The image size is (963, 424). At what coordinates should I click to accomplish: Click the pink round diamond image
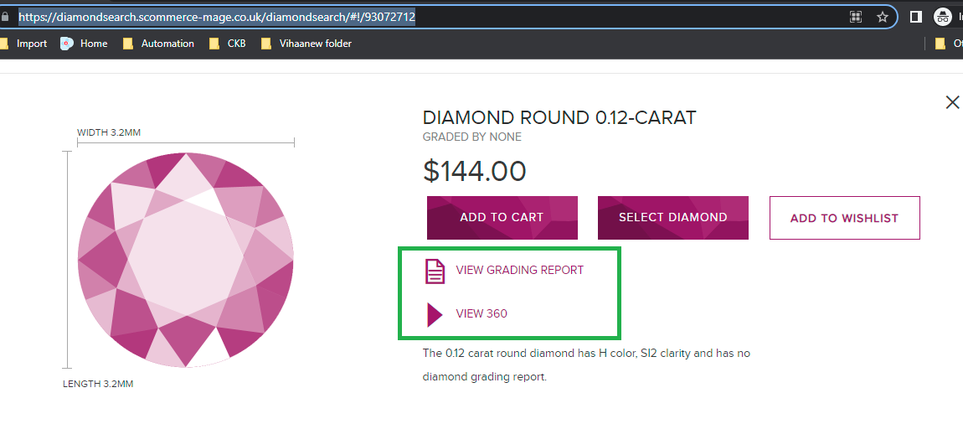pyautogui.click(x=186, y=258)
